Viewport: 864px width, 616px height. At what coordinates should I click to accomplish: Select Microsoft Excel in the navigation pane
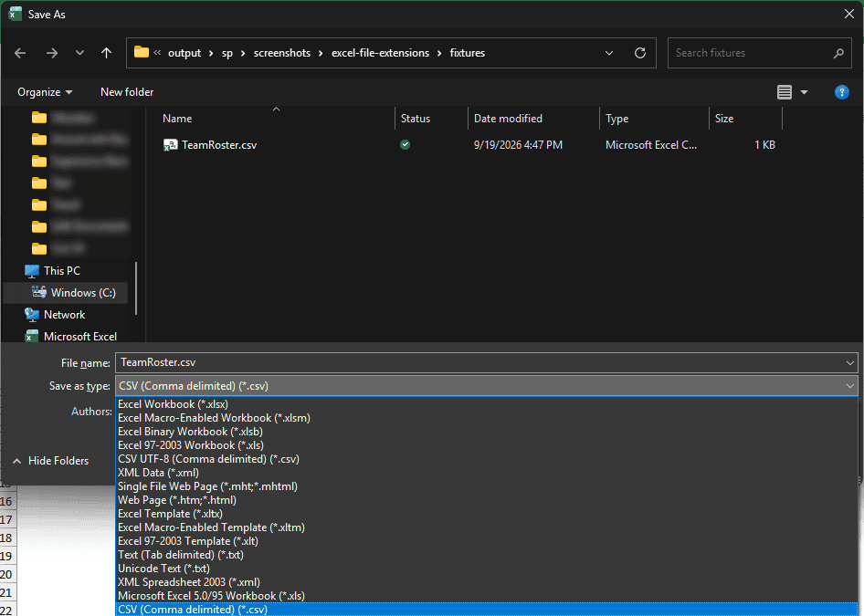79,337
